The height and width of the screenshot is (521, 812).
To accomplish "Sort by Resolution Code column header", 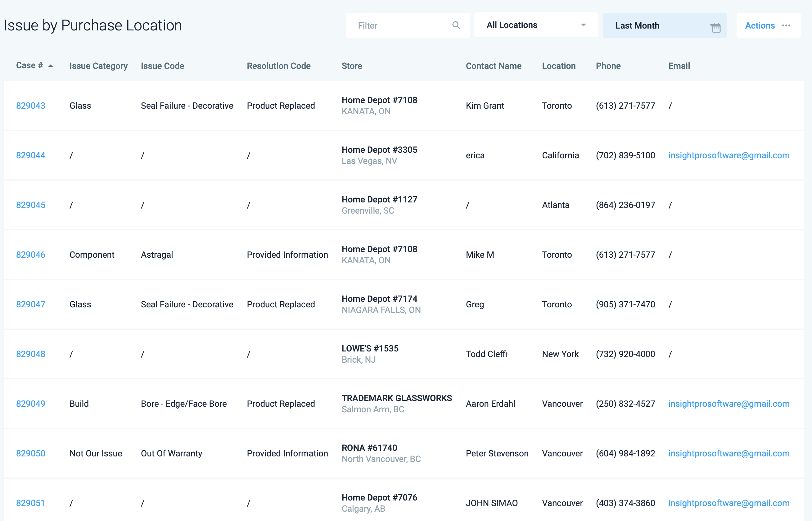I will pos(279,66).
